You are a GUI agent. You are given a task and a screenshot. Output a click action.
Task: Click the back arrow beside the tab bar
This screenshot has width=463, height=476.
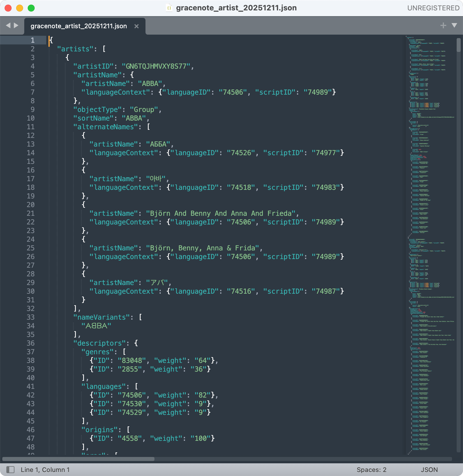pos(8,25)
